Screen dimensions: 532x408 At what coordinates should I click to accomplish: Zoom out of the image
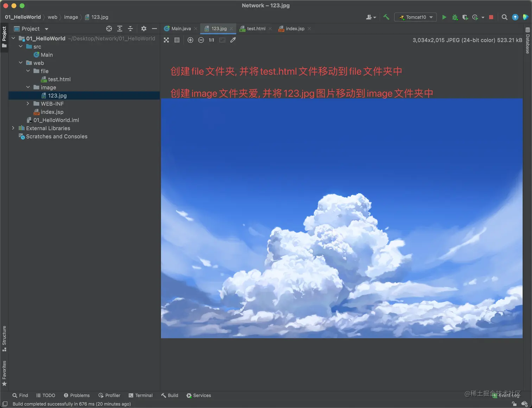[x=201, y=40]
